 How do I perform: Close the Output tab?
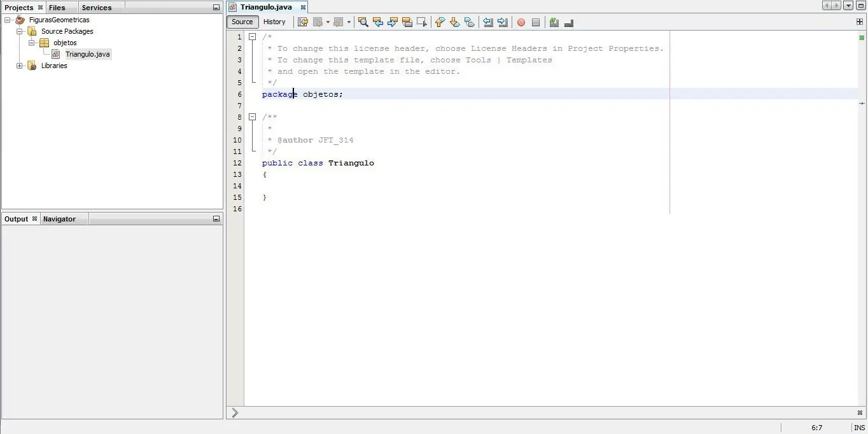(x=34, y=219)
